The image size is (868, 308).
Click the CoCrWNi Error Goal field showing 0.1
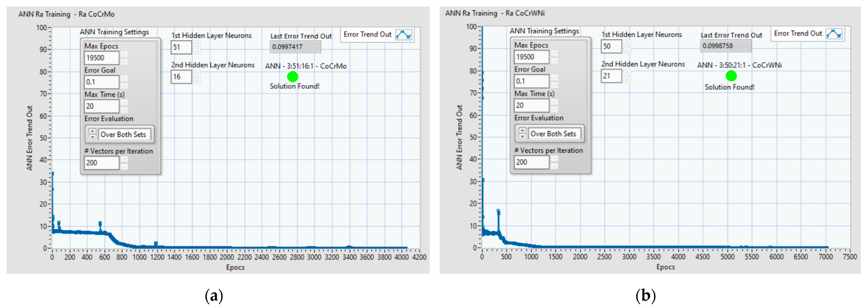tap(531, 81)
